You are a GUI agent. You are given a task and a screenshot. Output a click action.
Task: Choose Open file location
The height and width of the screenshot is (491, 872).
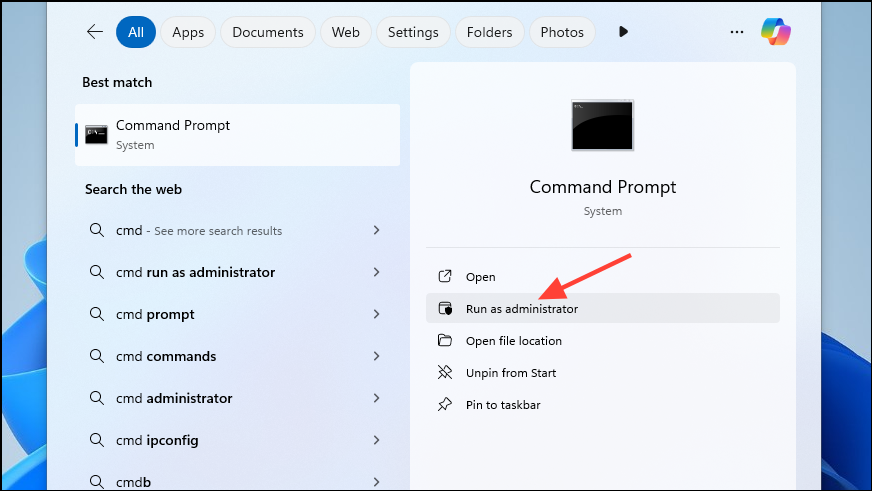[x=603, y=340]
